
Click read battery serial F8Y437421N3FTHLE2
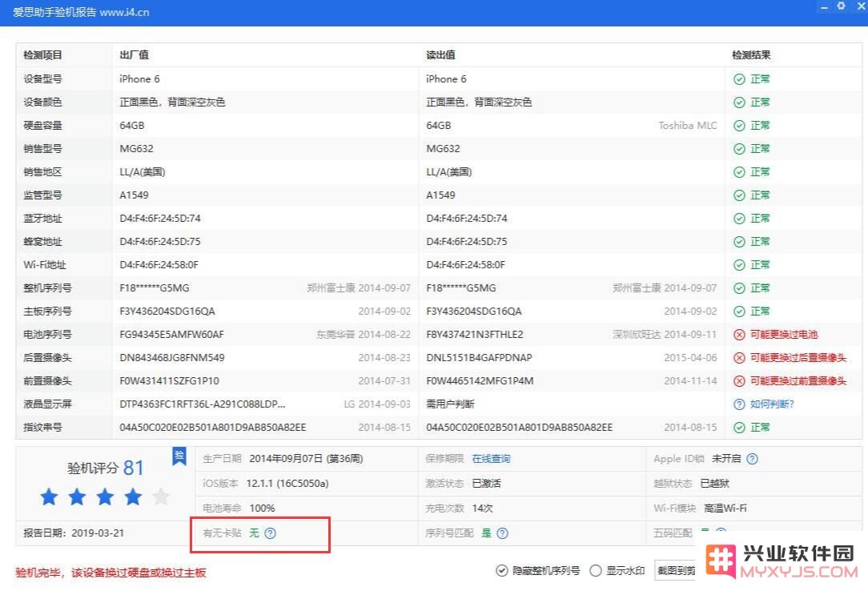point(474,335)
